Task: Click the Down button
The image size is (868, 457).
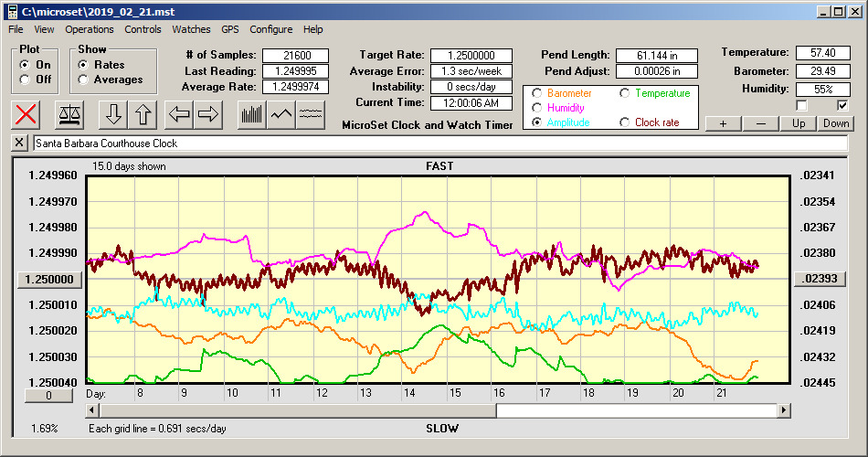Action: (x=836, y=123)
